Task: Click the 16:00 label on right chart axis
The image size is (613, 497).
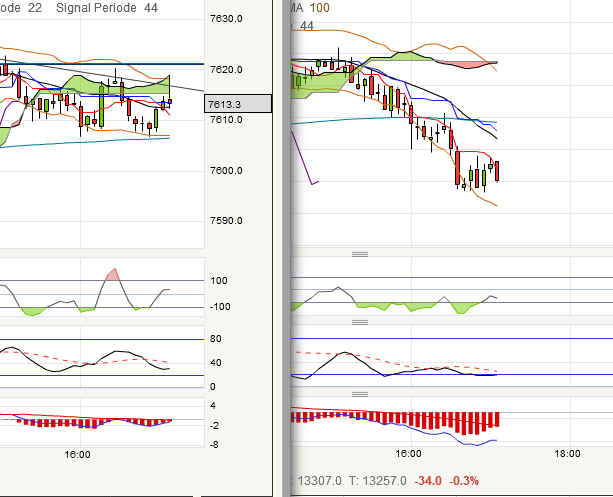Action: point(409,454)
